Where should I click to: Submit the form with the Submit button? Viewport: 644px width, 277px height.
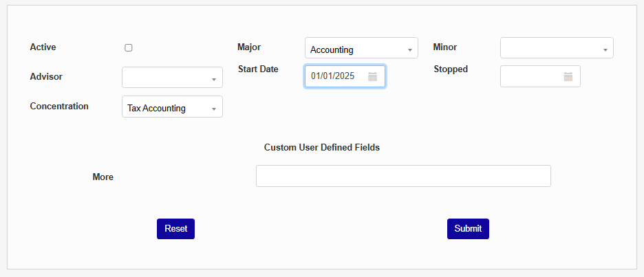tap(468, 229)
